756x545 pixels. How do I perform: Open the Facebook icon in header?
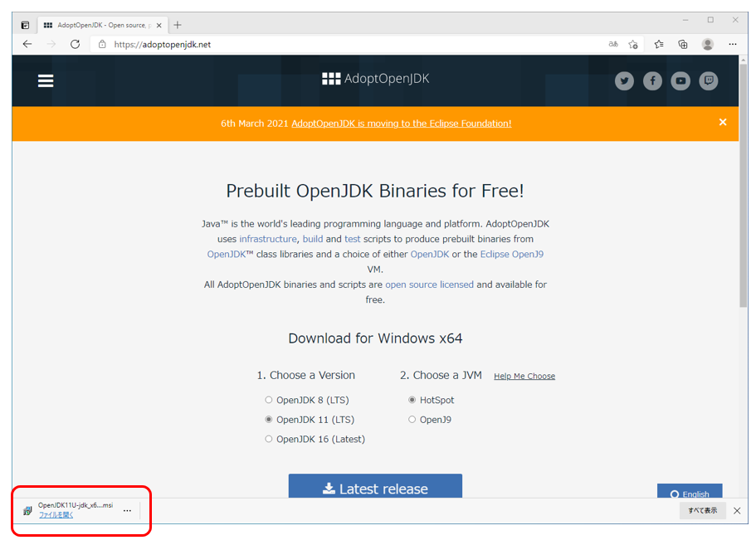pos(652,81)
